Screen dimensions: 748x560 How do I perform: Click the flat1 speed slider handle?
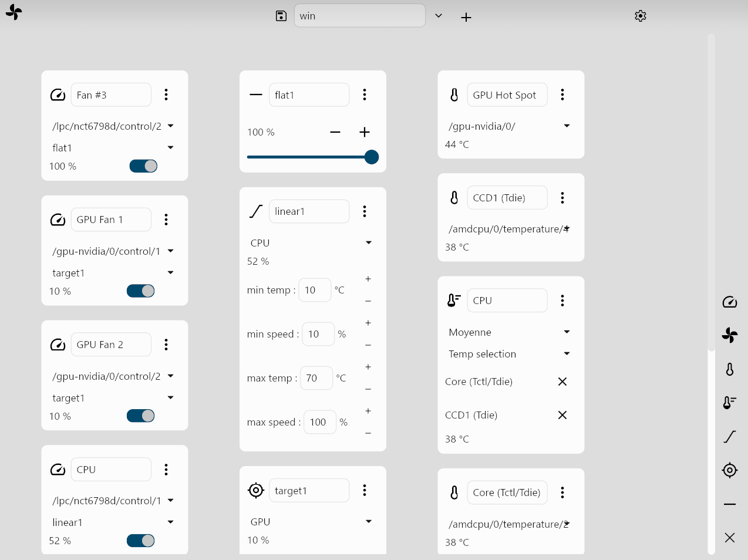[371, 157]
